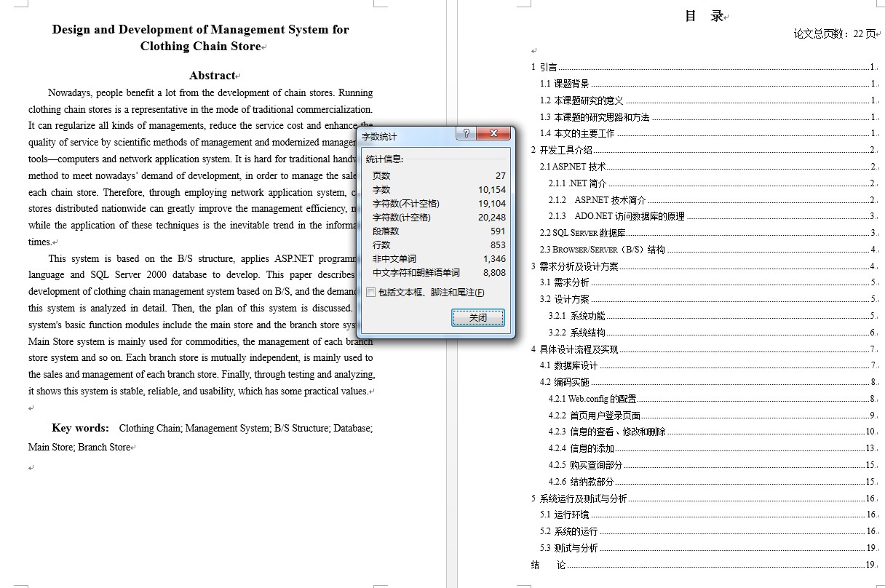Viewport: 885px width, 588px height.
Task: Select contents entry 1.1 课题背景
Action: pos(707,84)
